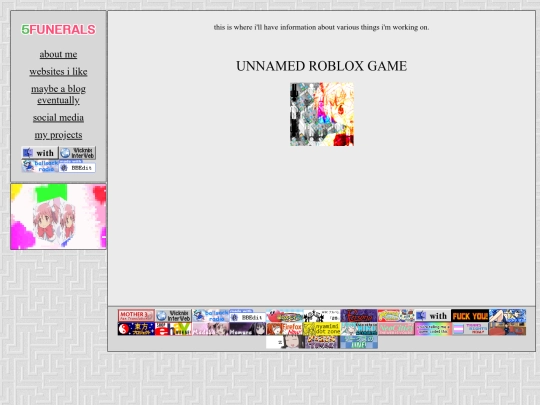The image size is (540, 405).
Task: Click the made with BBEdit footer badge
Action: click(x=248, y=315)
